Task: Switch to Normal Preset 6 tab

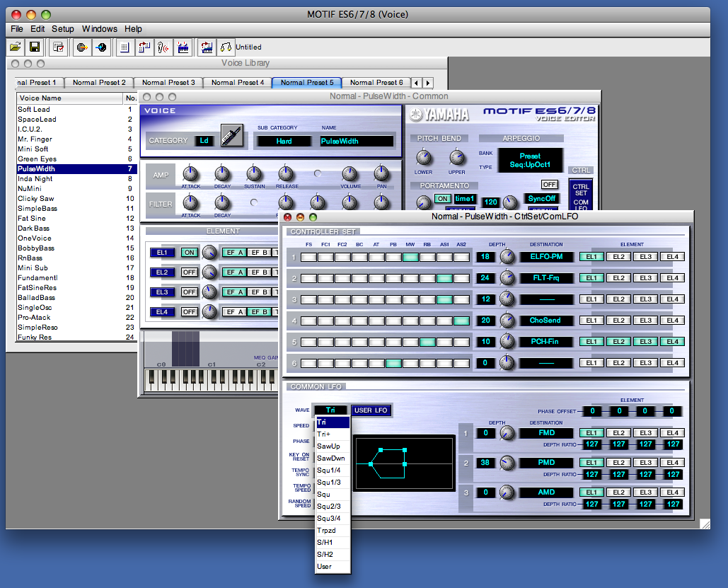Action: click(x=376, y=83)
